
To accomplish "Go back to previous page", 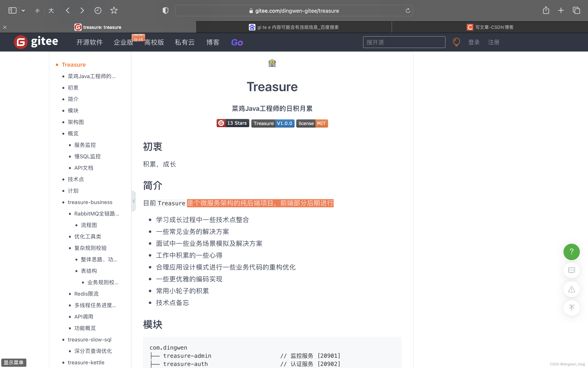I will click(x=68, y=10).
